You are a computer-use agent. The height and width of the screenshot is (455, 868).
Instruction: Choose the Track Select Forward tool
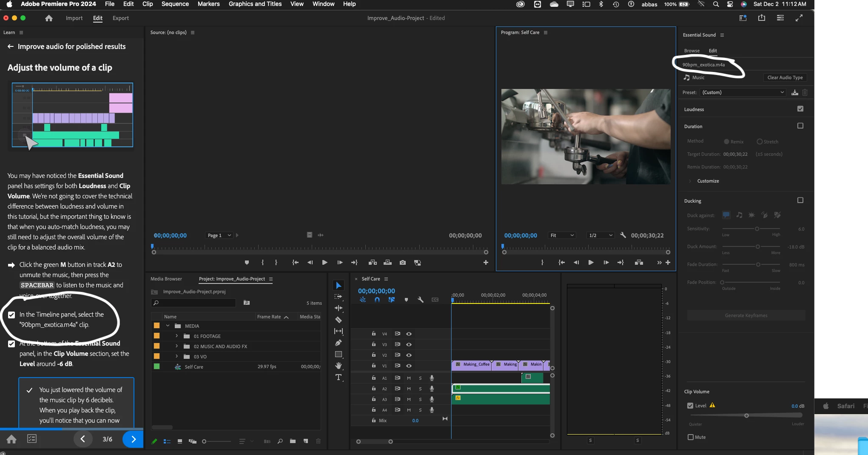pyautogui.click(x=339, y=297)
